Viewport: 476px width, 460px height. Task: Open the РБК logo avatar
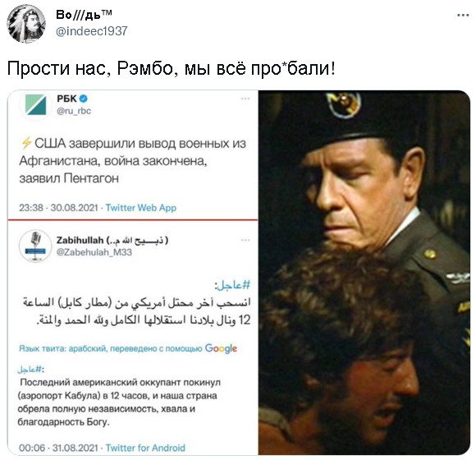pos(36,105)
